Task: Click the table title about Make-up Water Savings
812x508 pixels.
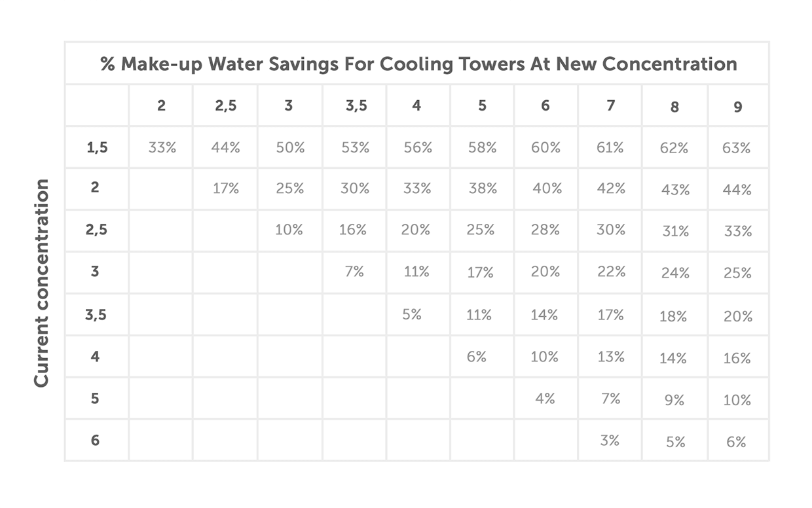Action: pos(418,64)
